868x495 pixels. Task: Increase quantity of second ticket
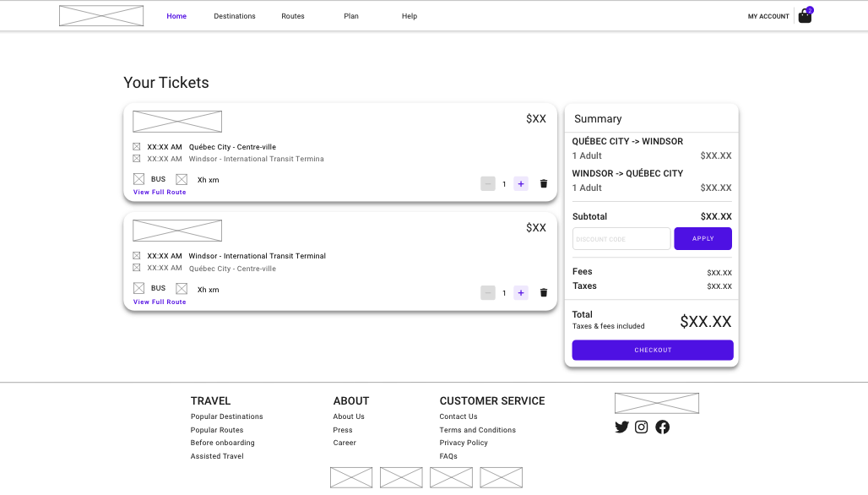(x=521, y=292)
